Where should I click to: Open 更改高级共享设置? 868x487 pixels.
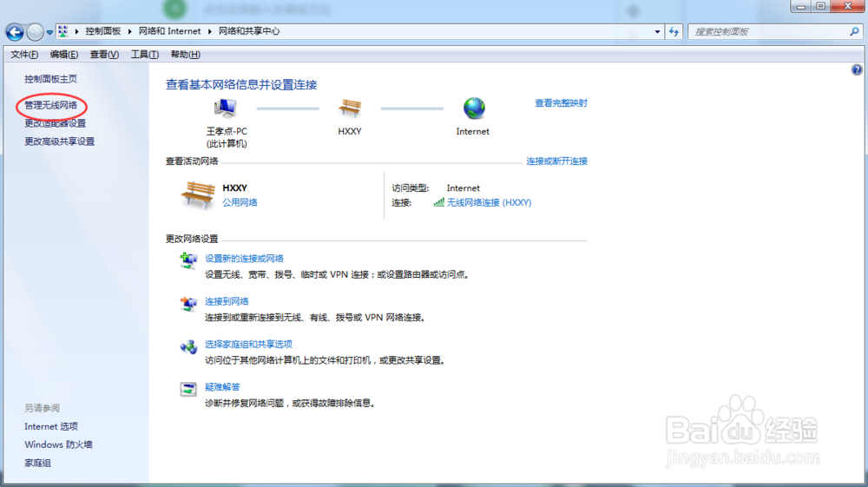pos(60,141)
